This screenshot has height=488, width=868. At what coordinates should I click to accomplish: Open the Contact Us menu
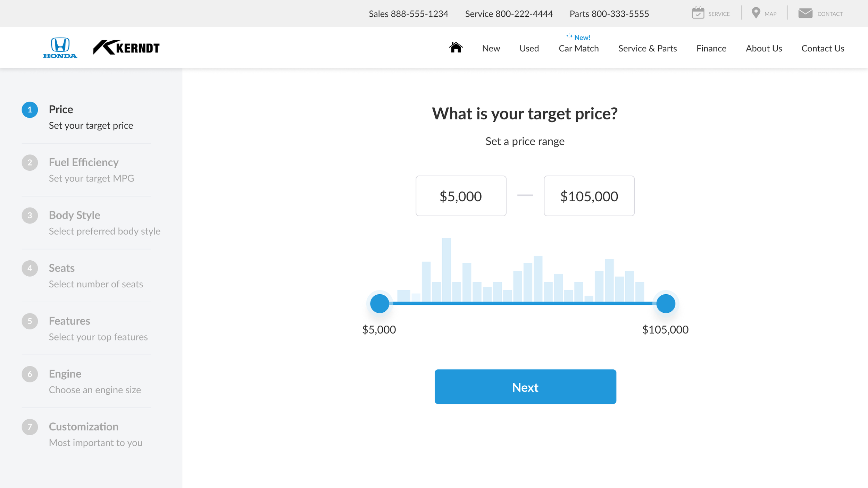823,48
